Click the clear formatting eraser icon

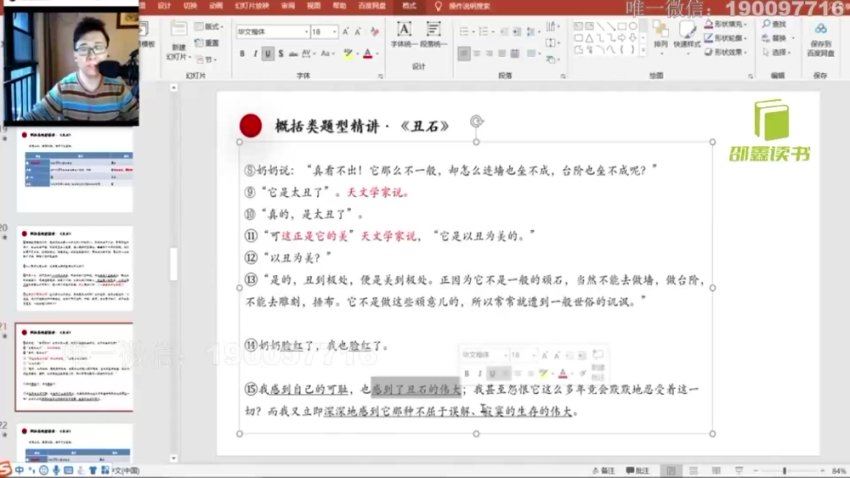coord(375,32)
